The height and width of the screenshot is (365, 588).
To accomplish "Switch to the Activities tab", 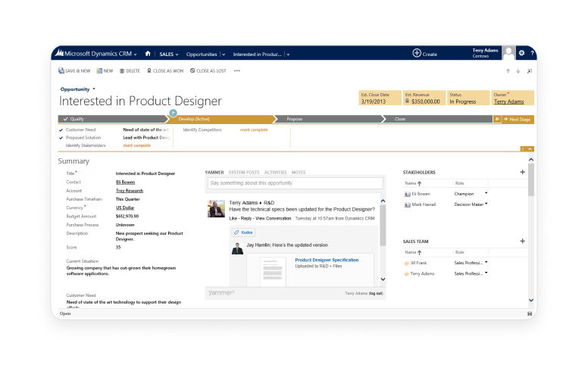I will [x=275, y=173].
